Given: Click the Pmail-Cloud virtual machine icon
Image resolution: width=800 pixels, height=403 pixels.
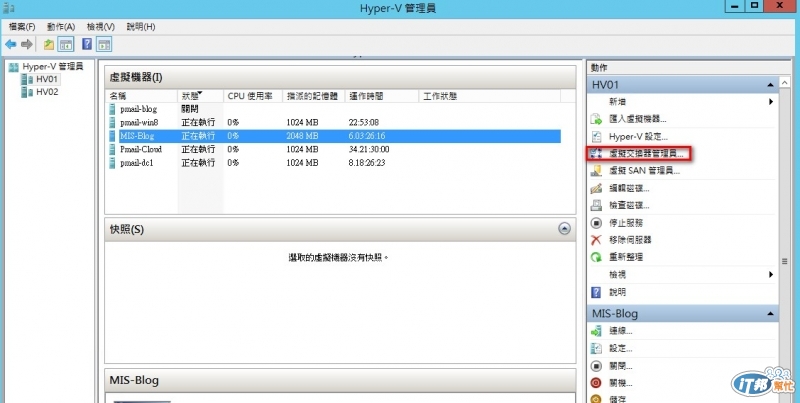Looking at the screenshot, I should (x=112, y=149).
